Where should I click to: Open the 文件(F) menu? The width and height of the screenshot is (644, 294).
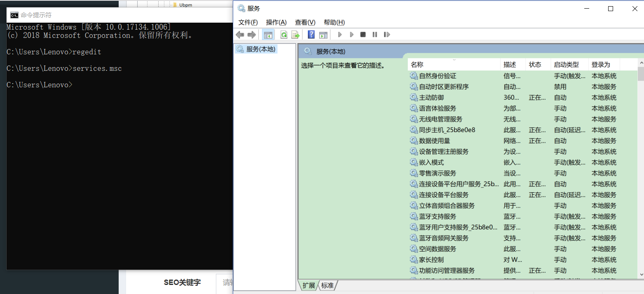[x=248, y=22]
